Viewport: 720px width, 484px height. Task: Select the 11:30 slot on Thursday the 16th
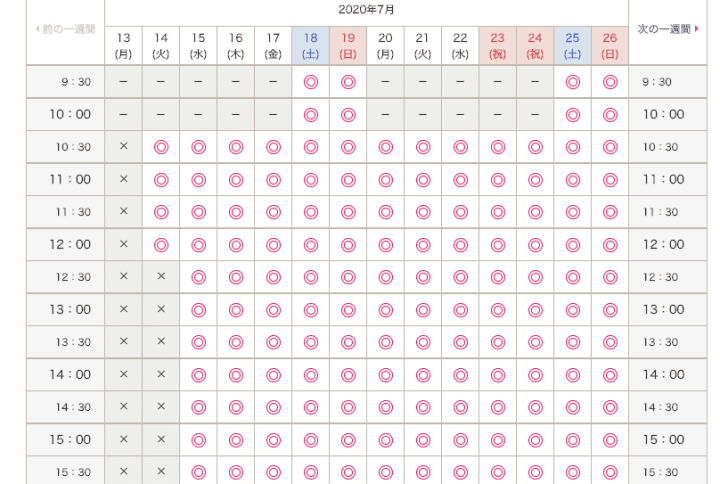(x=236, y=212)
